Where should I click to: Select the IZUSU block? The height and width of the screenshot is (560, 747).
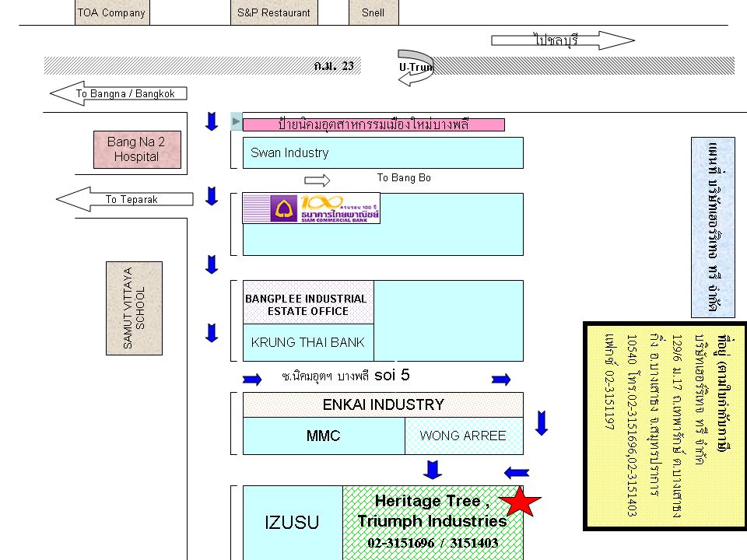pos(293,523)
